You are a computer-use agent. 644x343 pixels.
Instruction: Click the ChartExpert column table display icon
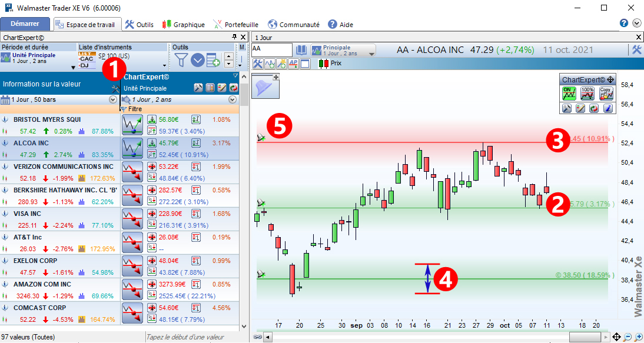click(x=210, y=88)
